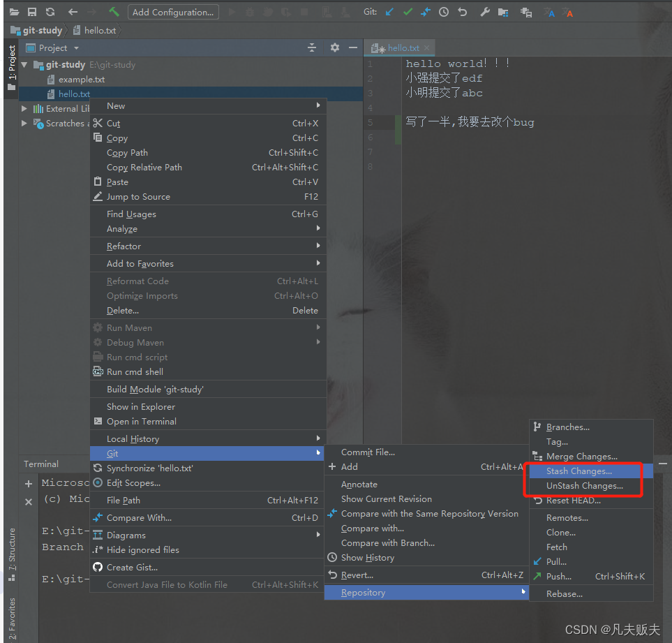Click the Back navigation arrow
This screenshot has height=643, width=672.
73,12
